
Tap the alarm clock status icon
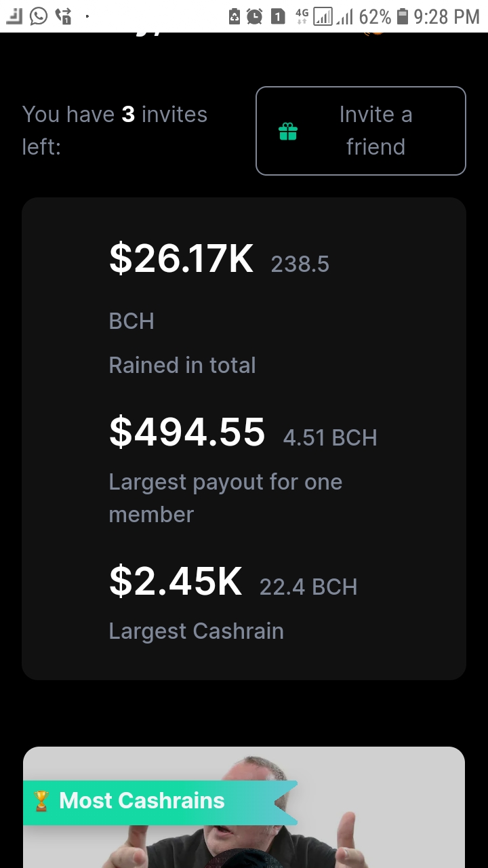pos(255,16)
